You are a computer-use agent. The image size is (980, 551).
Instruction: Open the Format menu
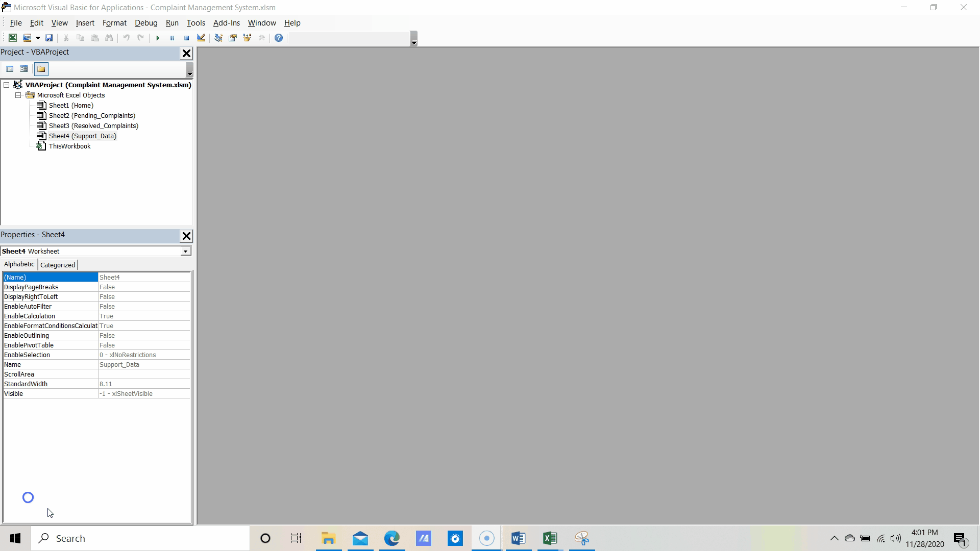pyautogui.click(x=114, y=23)
